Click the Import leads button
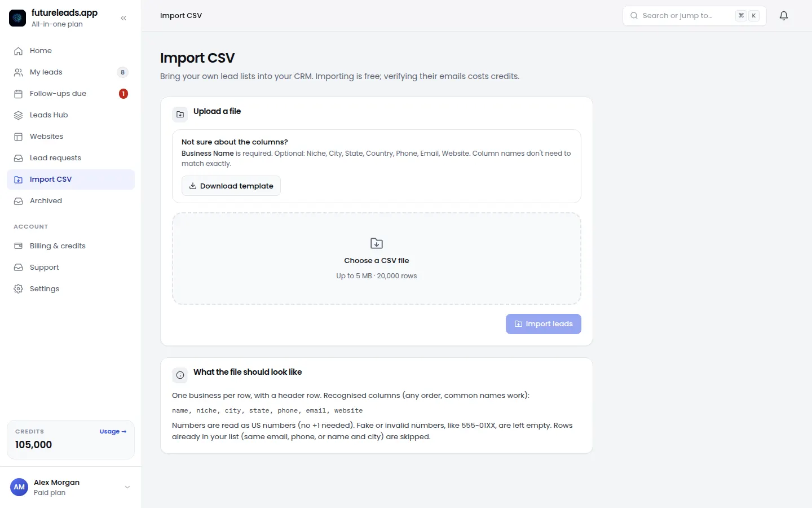Screen dimensions: 812x508 (544, 324)
